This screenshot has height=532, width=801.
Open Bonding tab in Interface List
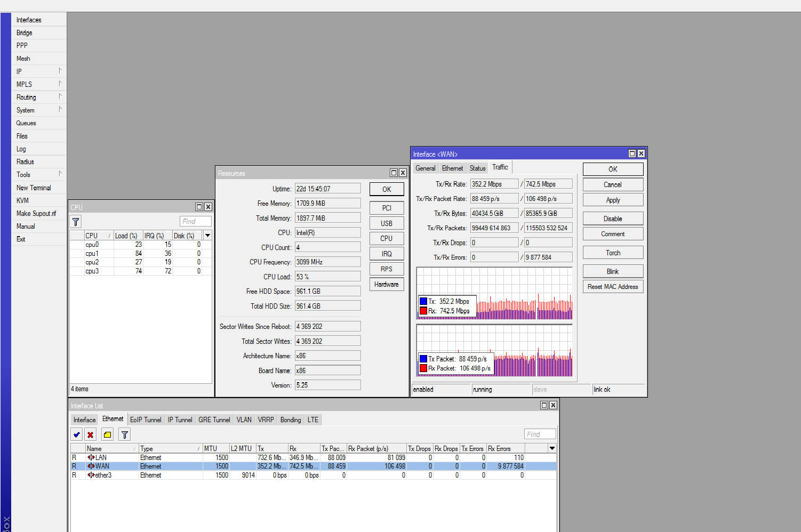(291, 420)
